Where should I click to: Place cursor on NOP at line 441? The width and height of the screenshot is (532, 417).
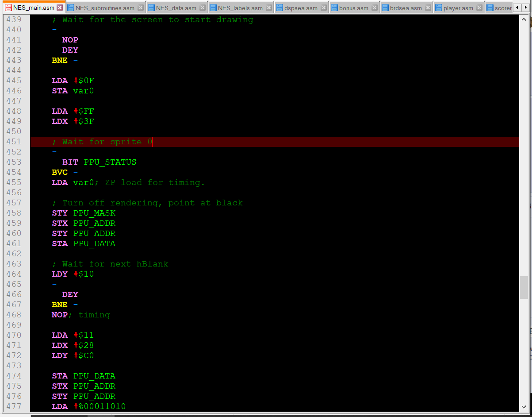click(70, 40)
